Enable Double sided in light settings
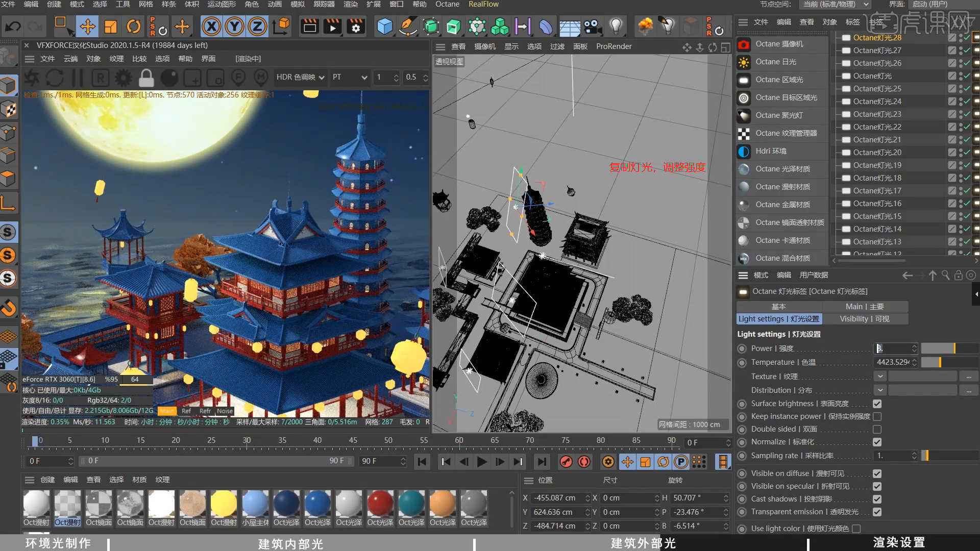Viewport: 980px width, 551px height. coord(877,429)
